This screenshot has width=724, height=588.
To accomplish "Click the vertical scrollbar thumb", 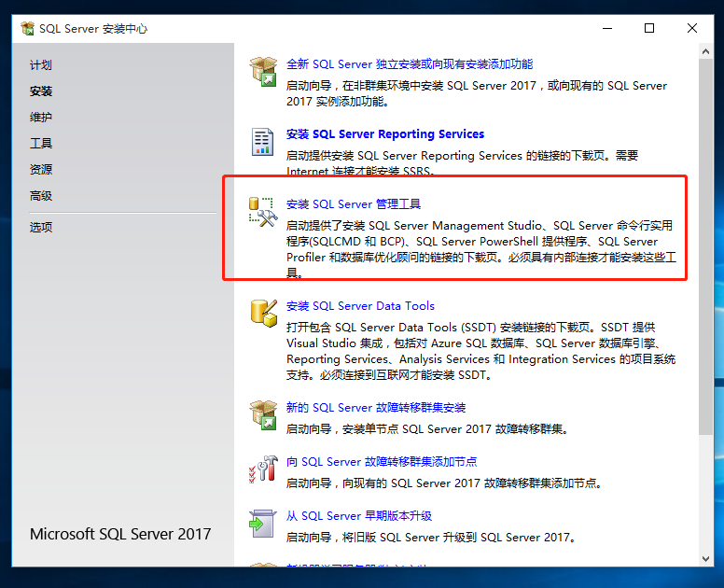I will pyautogui.click(x=705, y=246).
